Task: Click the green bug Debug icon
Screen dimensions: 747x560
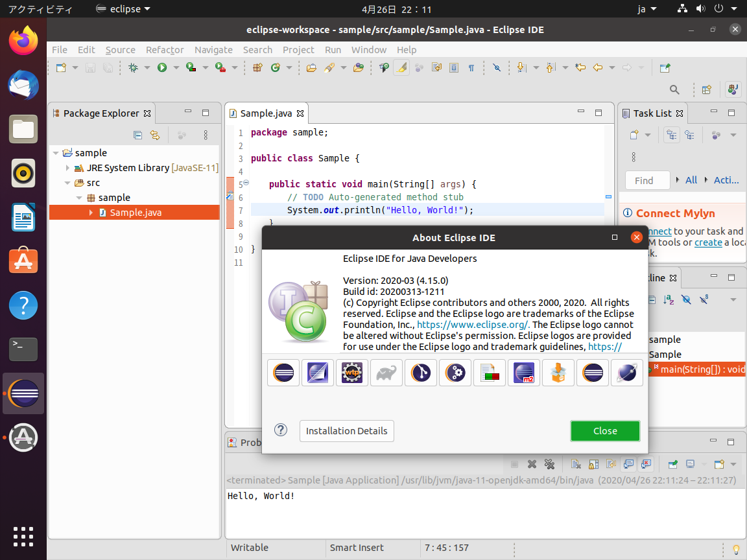Action: tap(134, 67)
